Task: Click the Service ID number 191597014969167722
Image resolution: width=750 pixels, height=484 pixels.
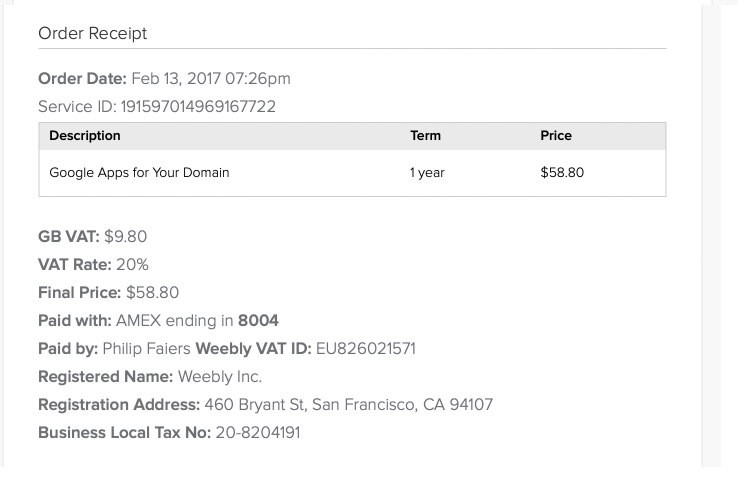Action: [x=198, y=107]
